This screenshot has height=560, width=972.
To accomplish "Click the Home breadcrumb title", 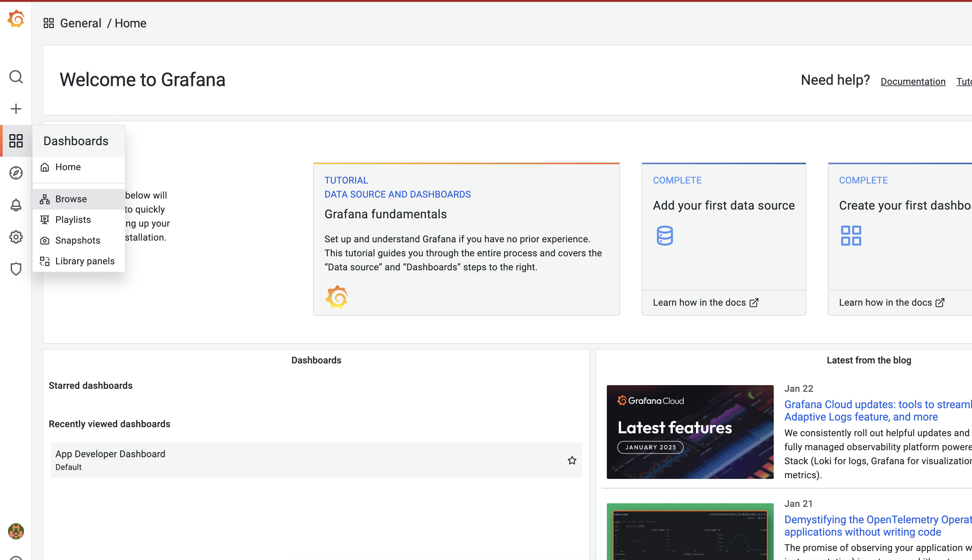I will tap(131, 23).
